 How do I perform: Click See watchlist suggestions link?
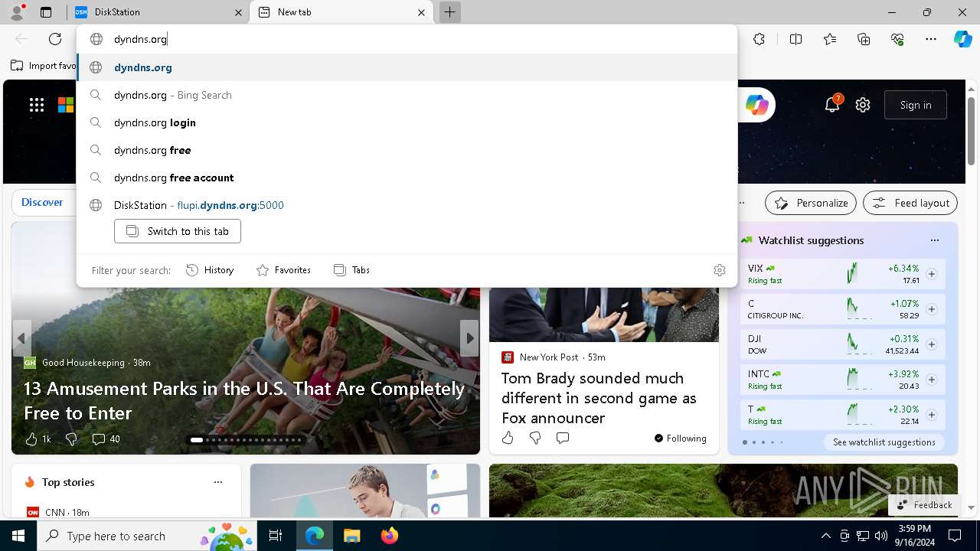tap(884, 442)
